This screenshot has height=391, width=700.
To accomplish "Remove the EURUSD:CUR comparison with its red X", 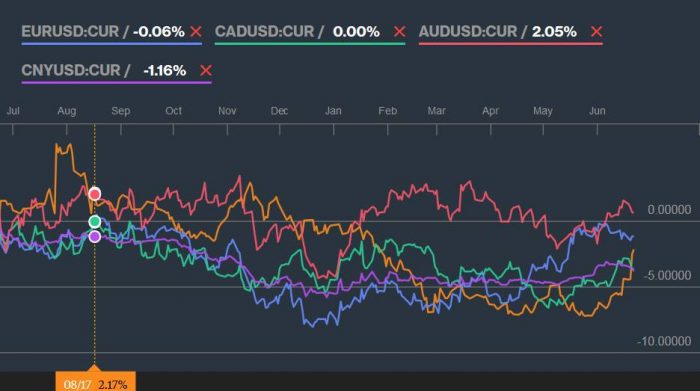I will (x=196, y=32).
